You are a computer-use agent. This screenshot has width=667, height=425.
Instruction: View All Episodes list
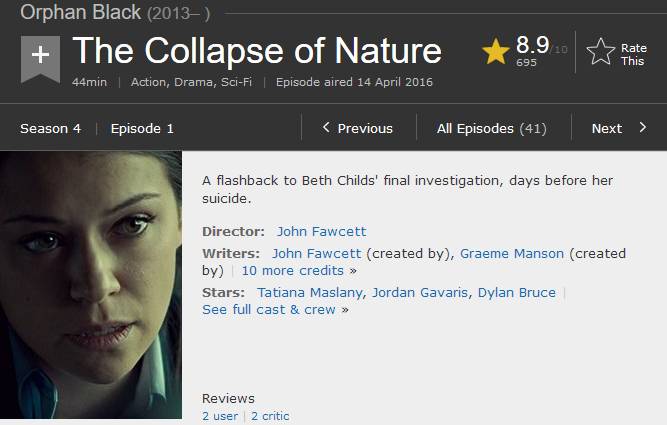pos(491,128)
